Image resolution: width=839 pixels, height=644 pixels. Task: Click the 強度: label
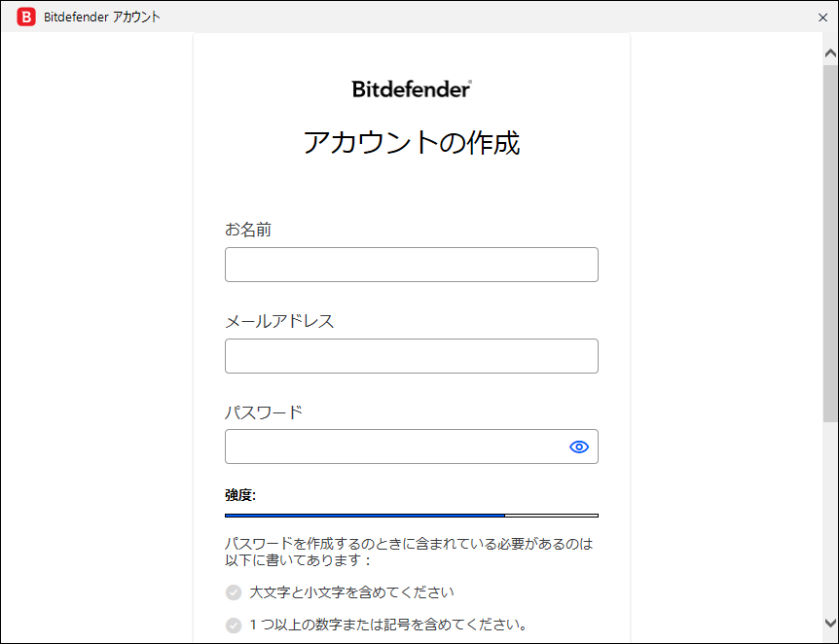pyautogui.click(x=240, y=495)
